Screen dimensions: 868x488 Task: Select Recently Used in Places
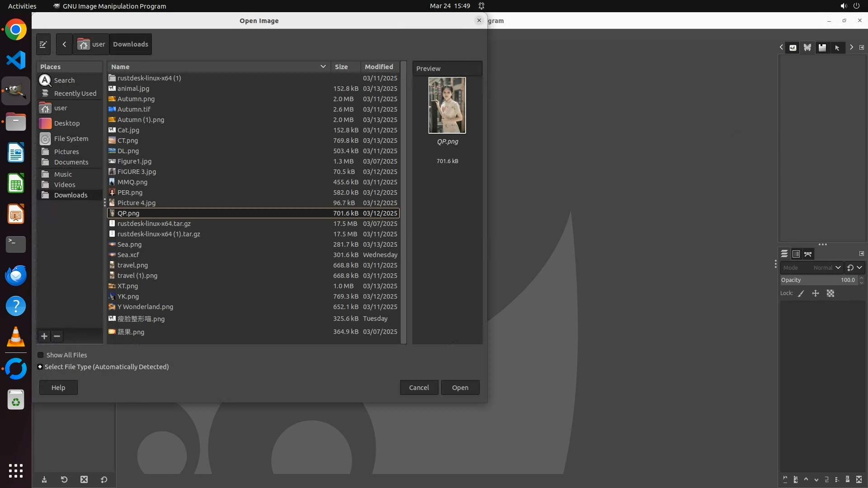75,94
